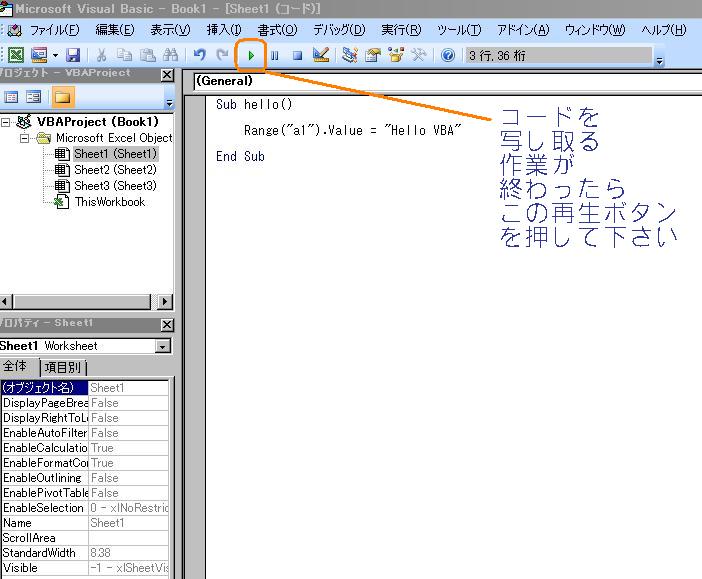Open the ウィンドウ(W) menu

click(x=595, y=30)
